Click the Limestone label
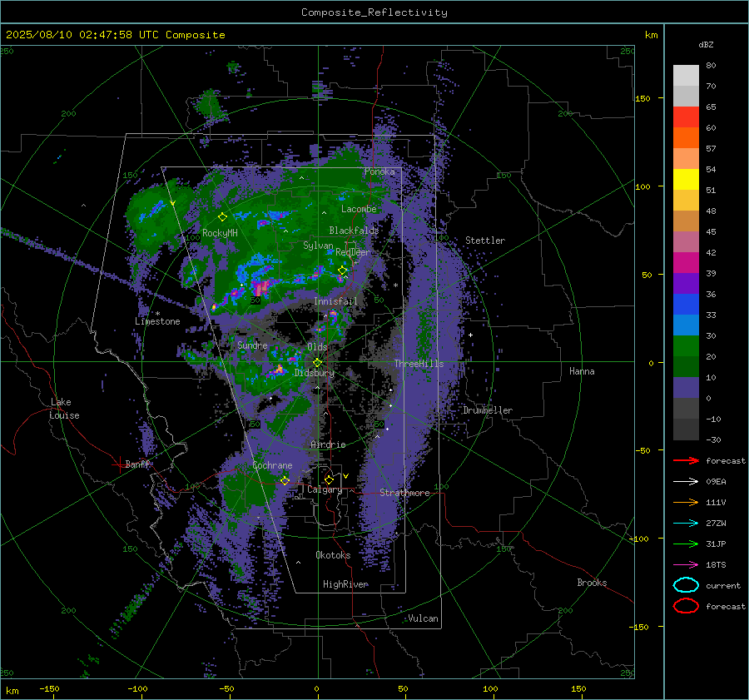 [157, 321]
